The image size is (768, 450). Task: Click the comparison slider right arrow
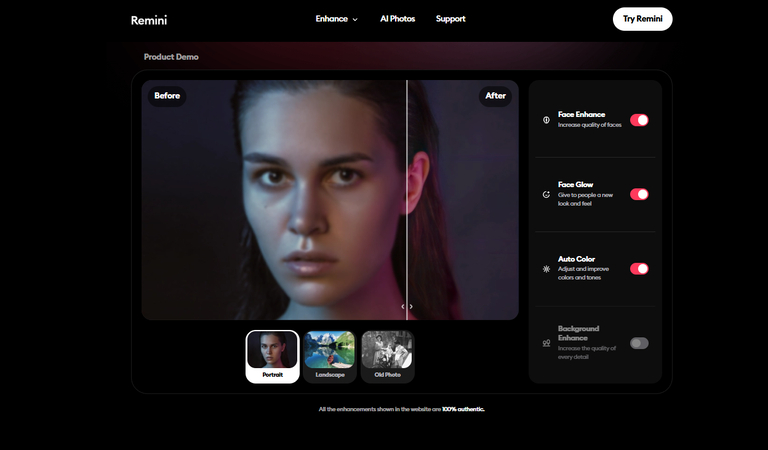(411, 307)
